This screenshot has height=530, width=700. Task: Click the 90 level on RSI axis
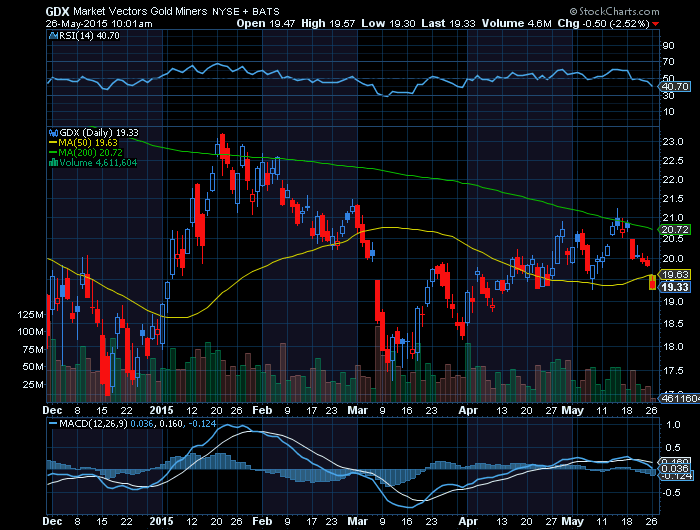tap(669, 46)
